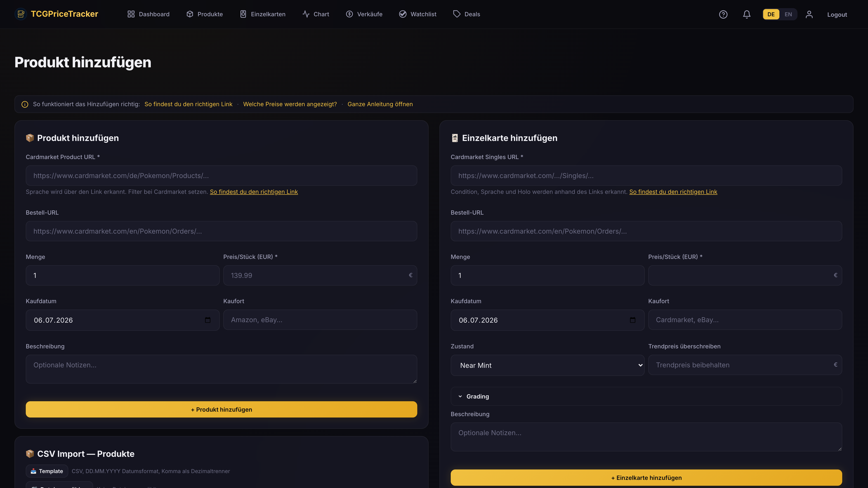The width and height of the screenshot is (868, 488).
Task: Open the Verkäufe menu item
Action: coord(364,14)
